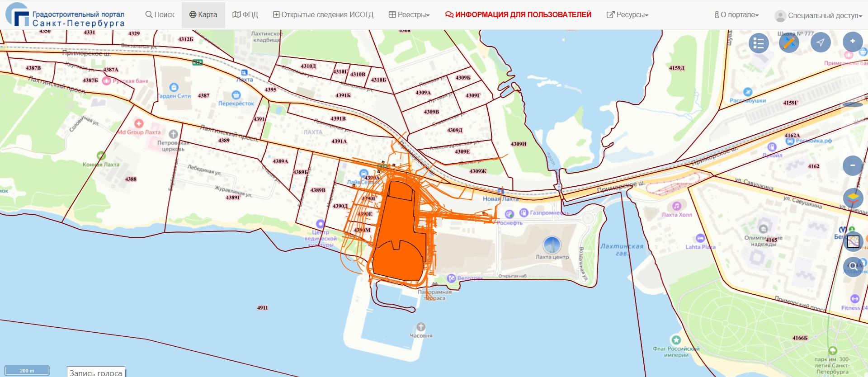Viewport: 868px width, 377px height.
Task: Click quarter label 4310Д
Action: pos(308,66)
